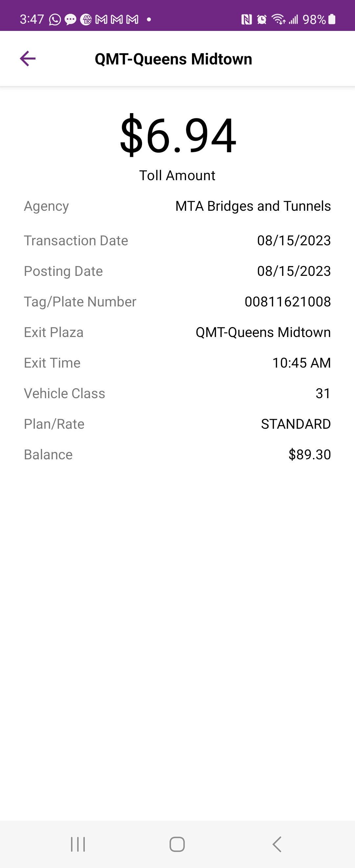This screenshot has width=355, height=868.
Task: Select the Exit Time 10:45 AM value
Action: tap(301, 363)
